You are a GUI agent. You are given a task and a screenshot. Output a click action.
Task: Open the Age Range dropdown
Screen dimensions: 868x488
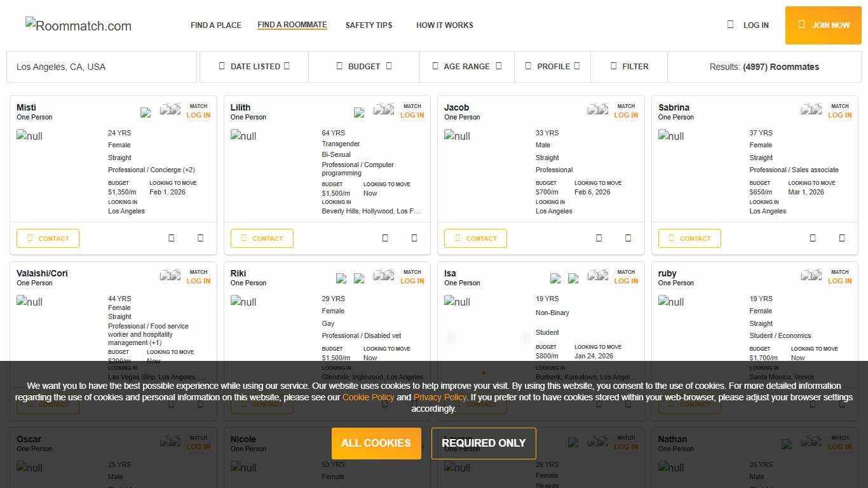coord(466,66)
